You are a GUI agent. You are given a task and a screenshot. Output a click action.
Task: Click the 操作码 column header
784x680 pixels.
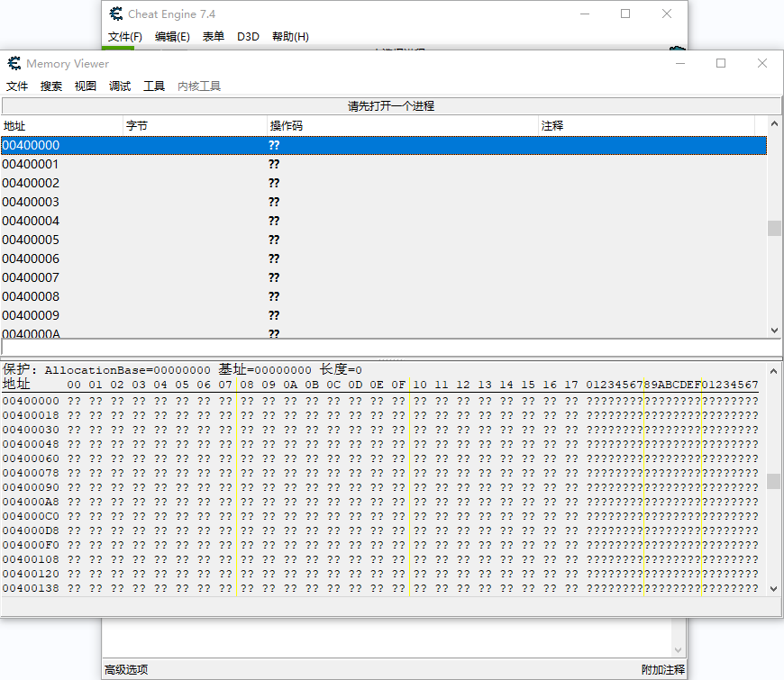coord(287,125)
